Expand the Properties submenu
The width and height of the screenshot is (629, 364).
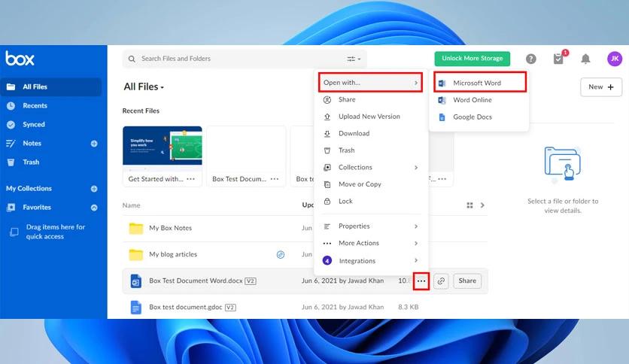[370, 226]
